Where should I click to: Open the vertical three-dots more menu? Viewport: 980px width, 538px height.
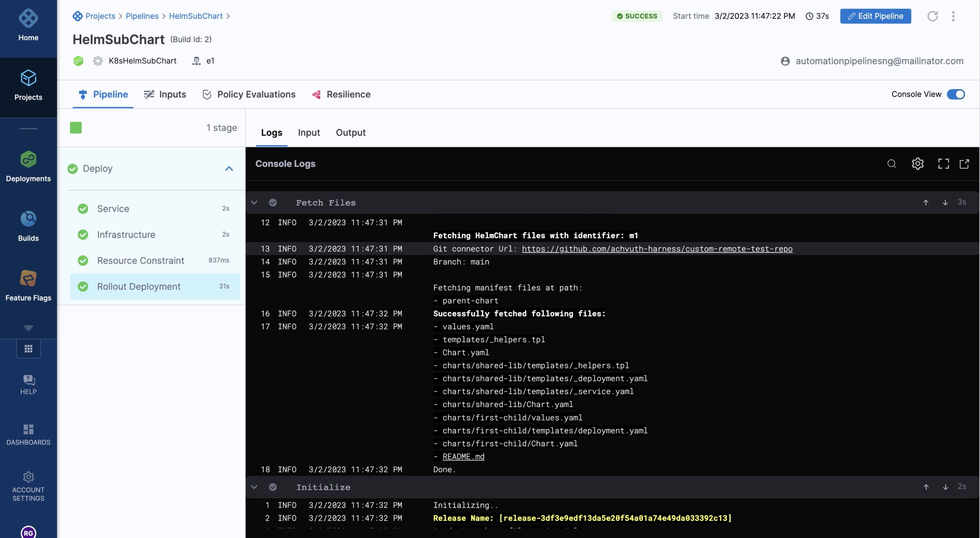click(x=953, y=16)
